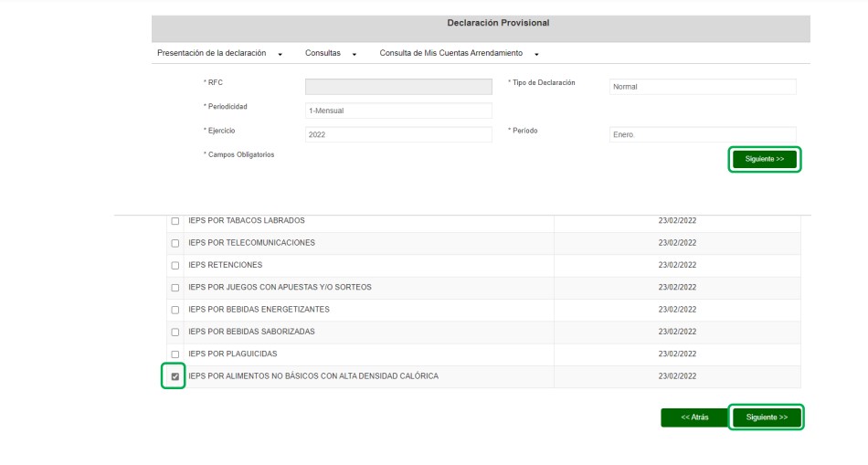Click IEPS POR ALIMENTOS NO BÁSICOS label
The width and height of the screenshot is (868, 465).
(x=313, y=375)
